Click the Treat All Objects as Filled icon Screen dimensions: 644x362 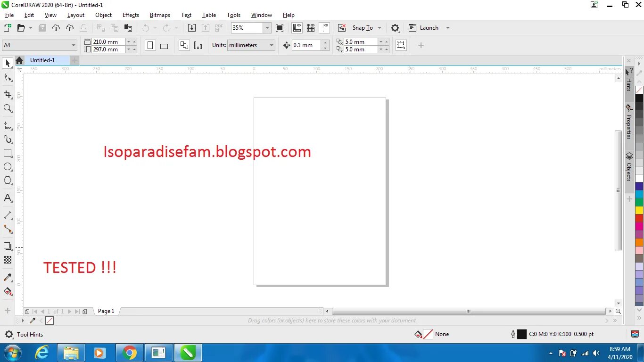coord(401,45)
